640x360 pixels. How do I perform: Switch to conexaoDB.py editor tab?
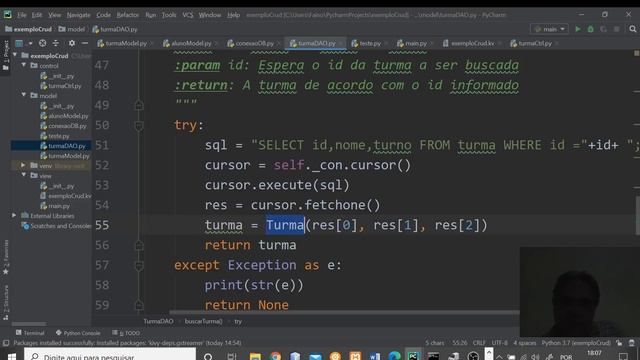click(254, 43)
